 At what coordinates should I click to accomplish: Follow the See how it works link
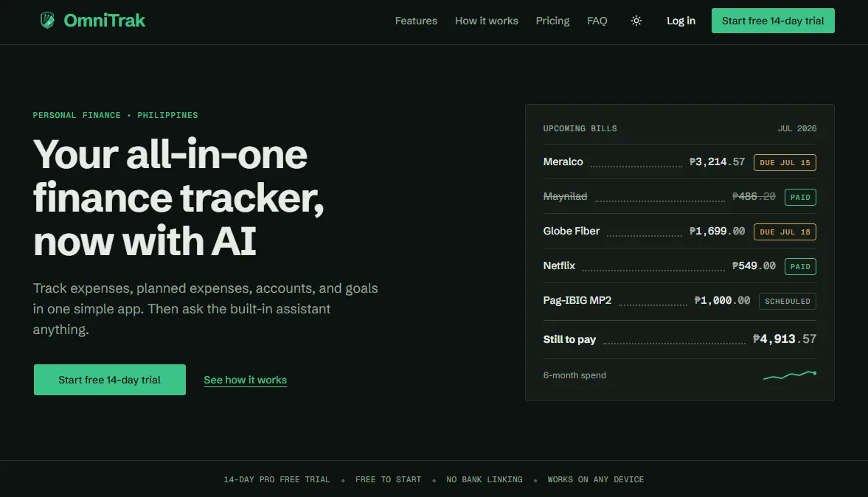click(x=246, y=380)
